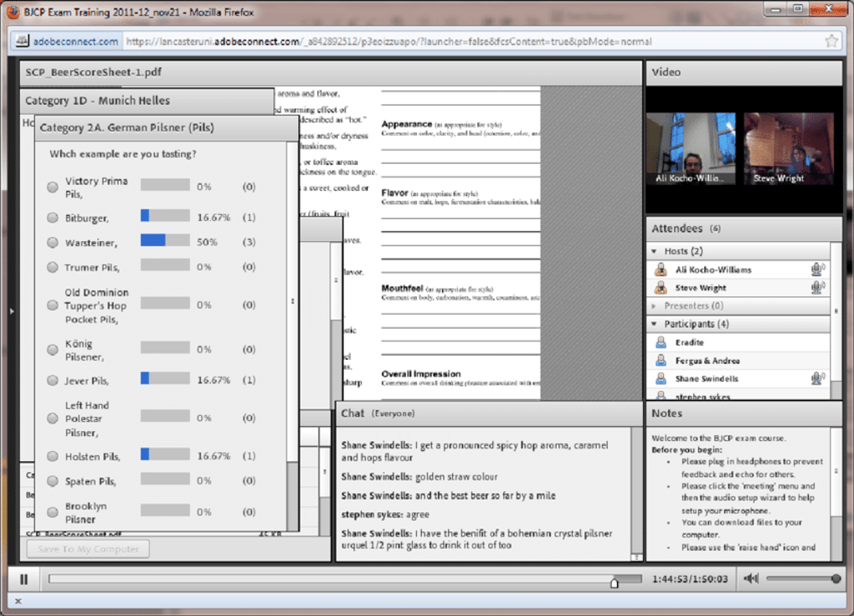Collapse the Hosts (2) group
The width and height of the screenshot is (854, 616).
click(654, 251)
